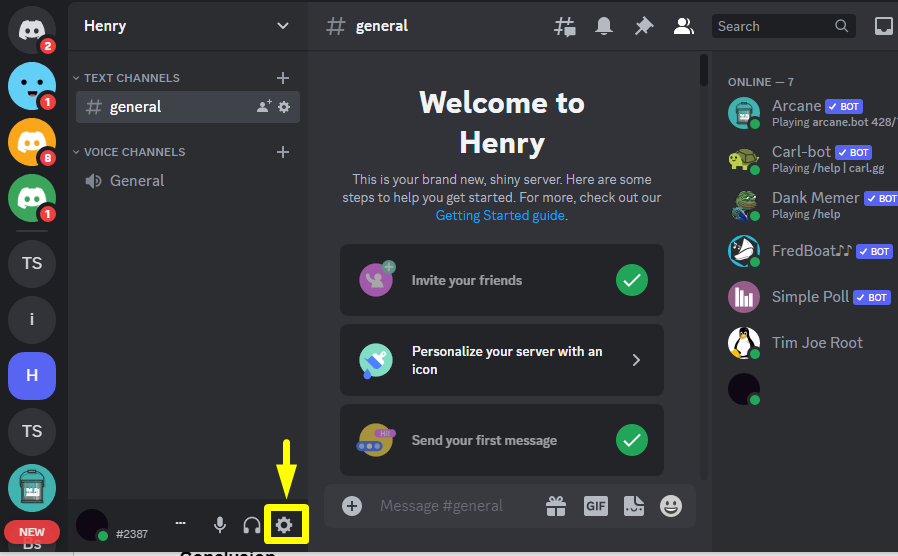Viewport: 898px width, 556px height.
Task: Collapse the VOICE CHANNELS category
Action: pos(129,152)
